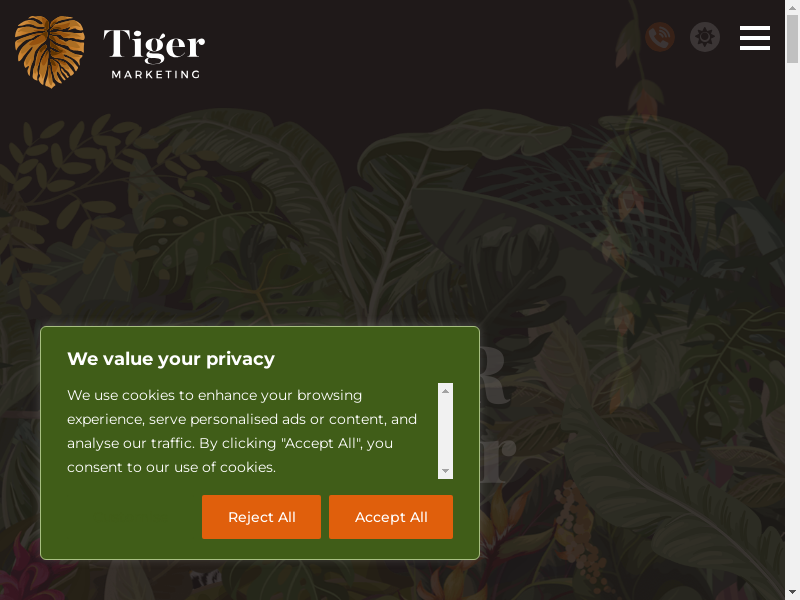
Task: Click the page scrollbar down arrow
Action: (x=792, y=593)
